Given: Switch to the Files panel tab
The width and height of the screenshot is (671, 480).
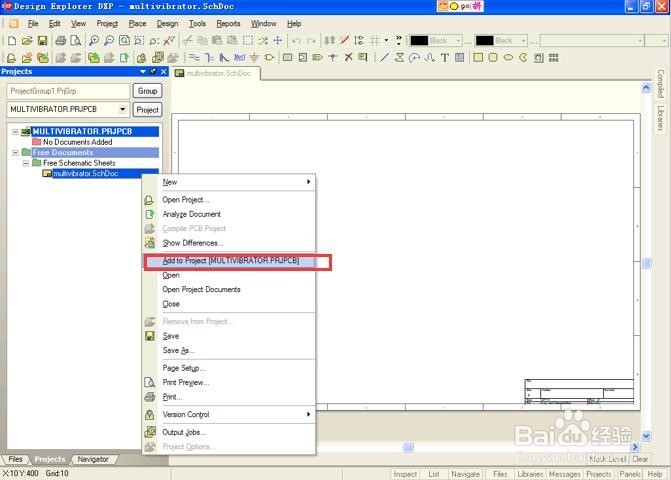Looking at the screenshot, I should click(x=15, y=459).
